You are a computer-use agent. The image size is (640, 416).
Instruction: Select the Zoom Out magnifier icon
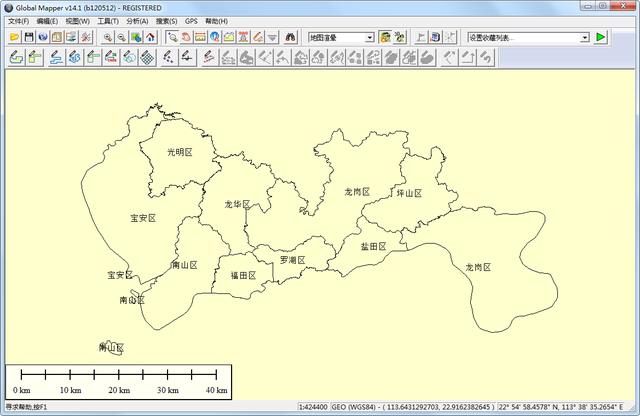121,37
